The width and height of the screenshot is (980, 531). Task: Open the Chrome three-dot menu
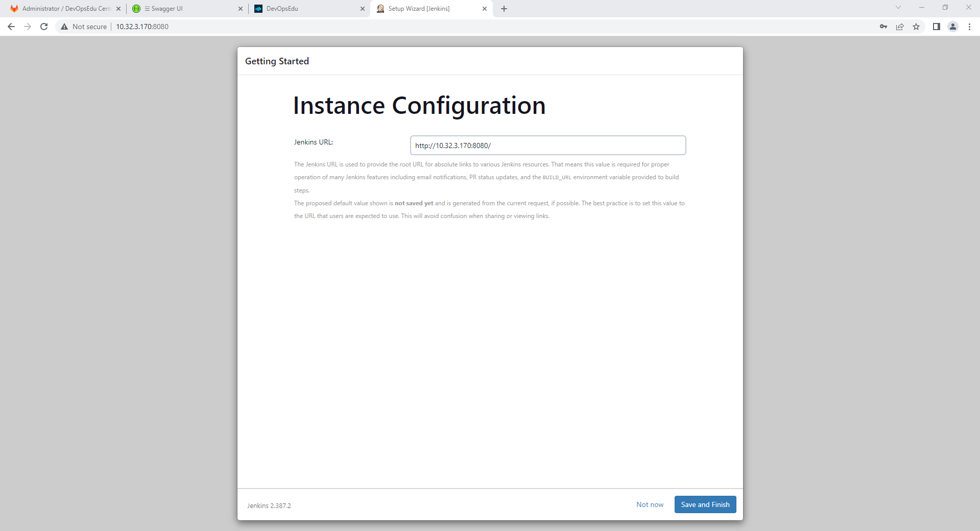point(969,27)
